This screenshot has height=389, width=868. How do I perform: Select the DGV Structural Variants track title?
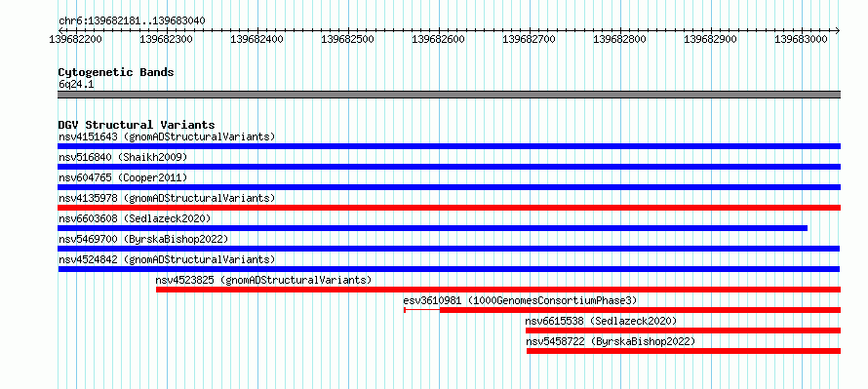pyautogui.click(x=137, y=125)
